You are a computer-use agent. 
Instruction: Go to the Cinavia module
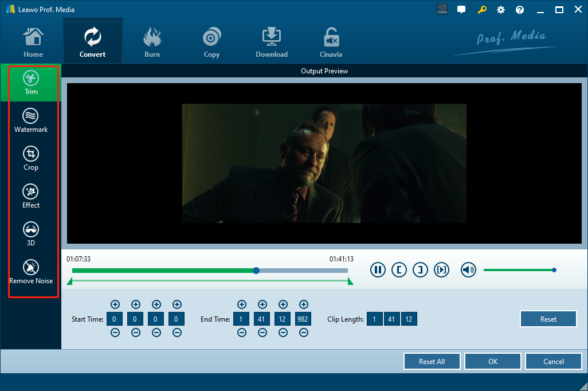tap(331, 41)
